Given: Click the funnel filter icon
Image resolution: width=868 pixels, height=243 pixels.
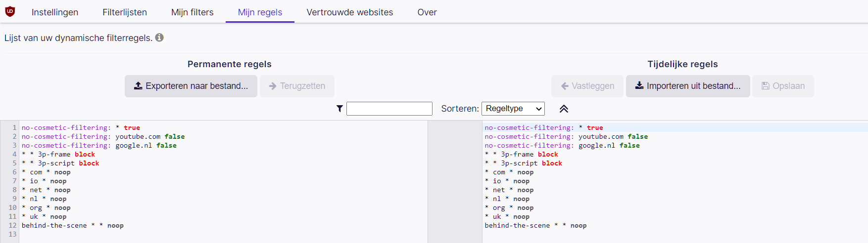Looking at the screenshot, I should [x=339, y=109].
